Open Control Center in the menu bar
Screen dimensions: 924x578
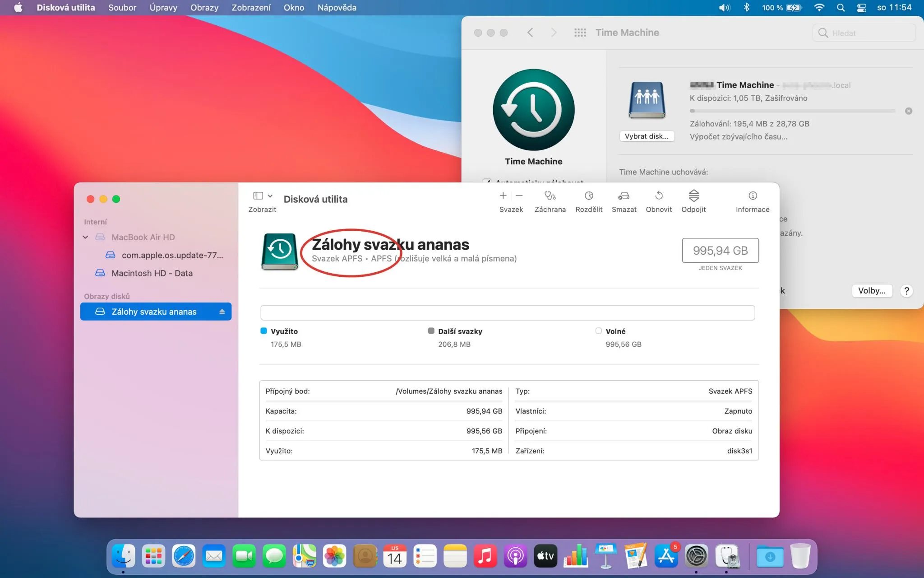[x=861, y=8]
